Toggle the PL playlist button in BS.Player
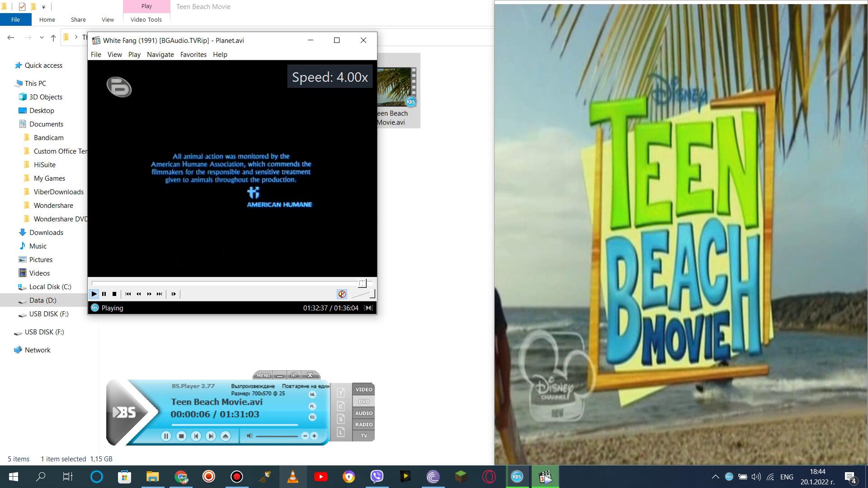 [312, 406]
